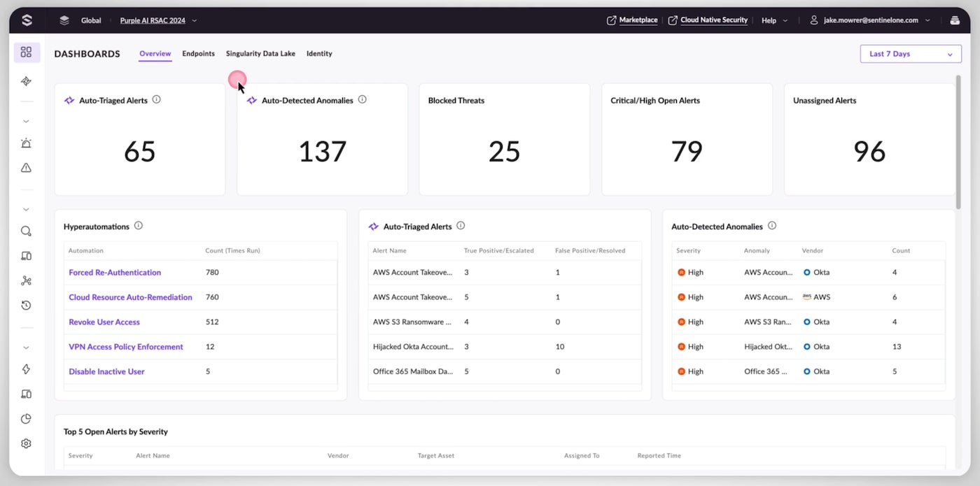Click the pie chart reports icon
Screen dimensions: 980x486
(x=26, y=419)
